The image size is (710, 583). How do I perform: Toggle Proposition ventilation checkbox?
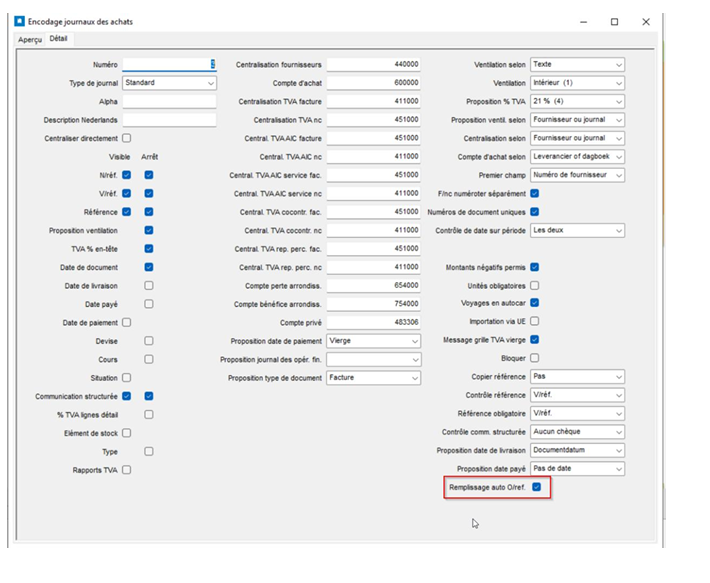tap(149, 230)
